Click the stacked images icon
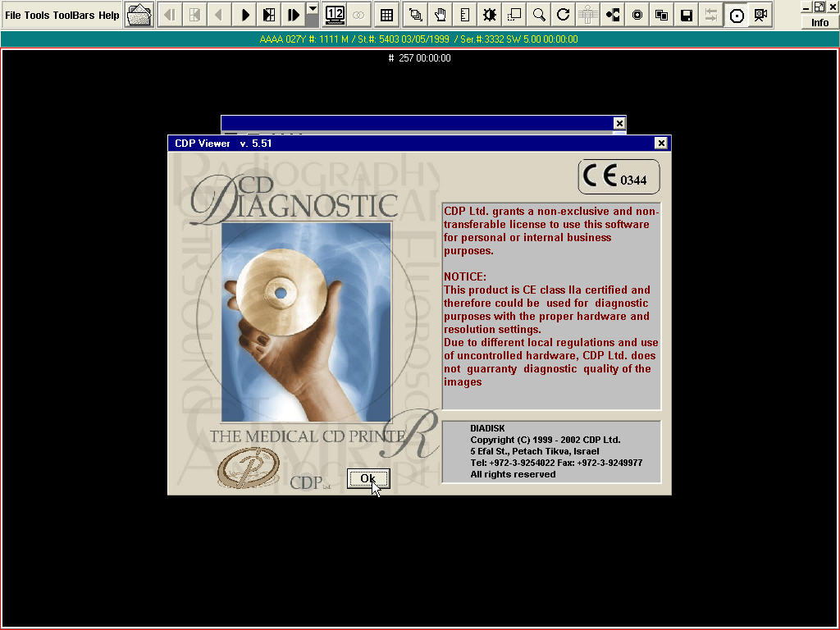This screenshot has width=840, height=630. (415, 15)
